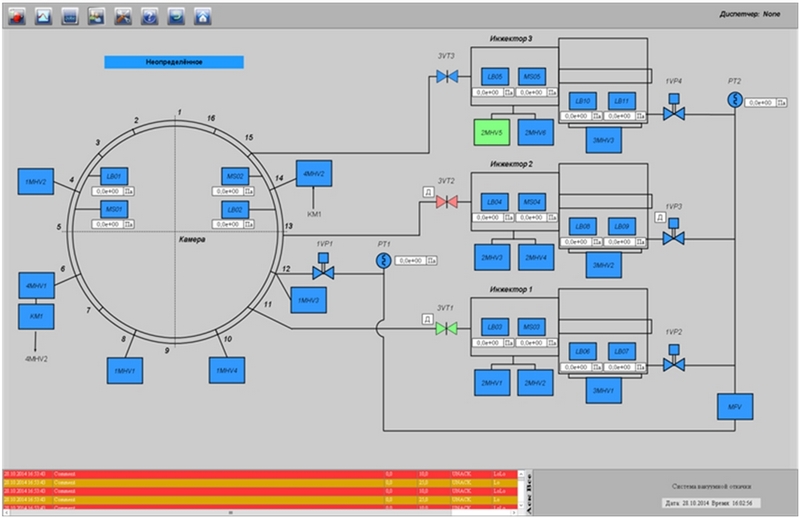Select the second orange alarm row

[260, 500]
